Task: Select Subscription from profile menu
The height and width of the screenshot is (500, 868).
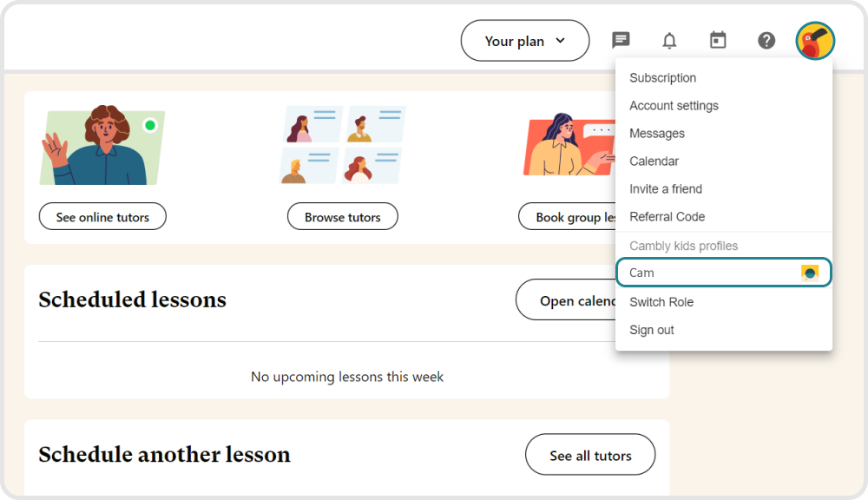Action: 662,78
